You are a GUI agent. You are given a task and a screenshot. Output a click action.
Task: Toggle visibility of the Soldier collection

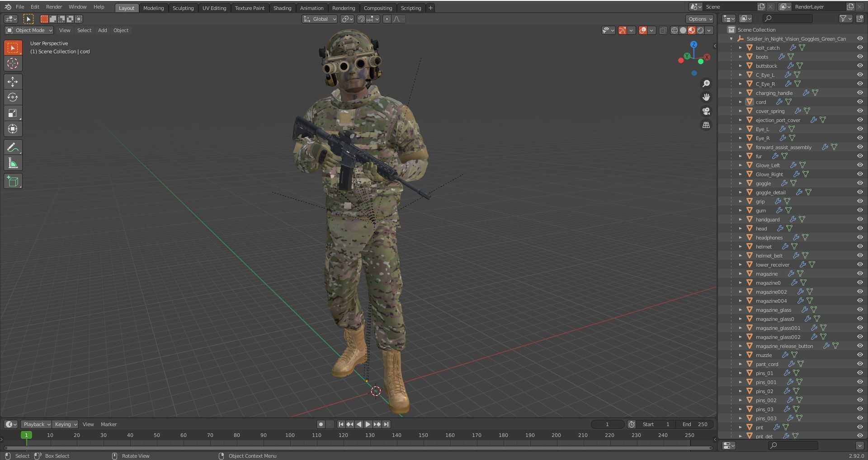(x=860, y=38)
